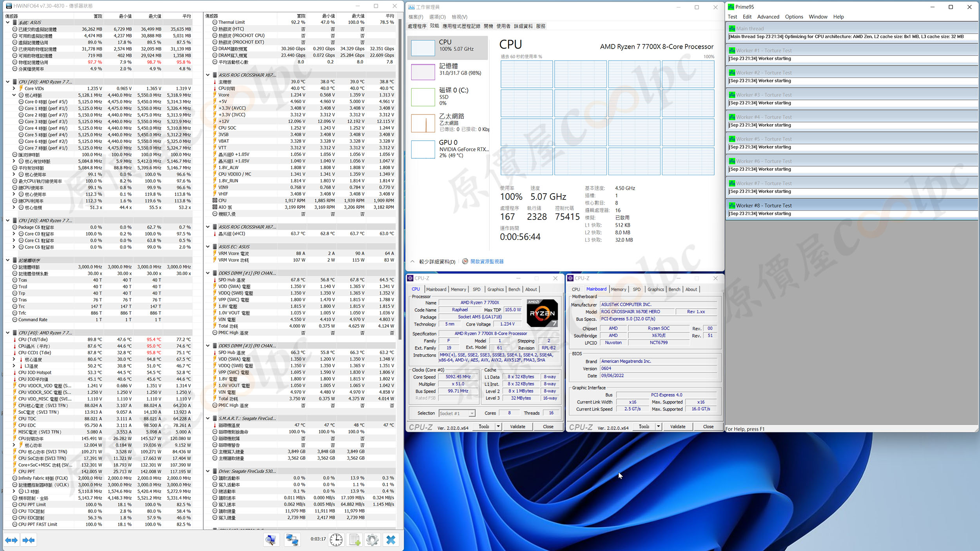Start logging with the document-plus icon in HWiNFO

pos(355,540)
